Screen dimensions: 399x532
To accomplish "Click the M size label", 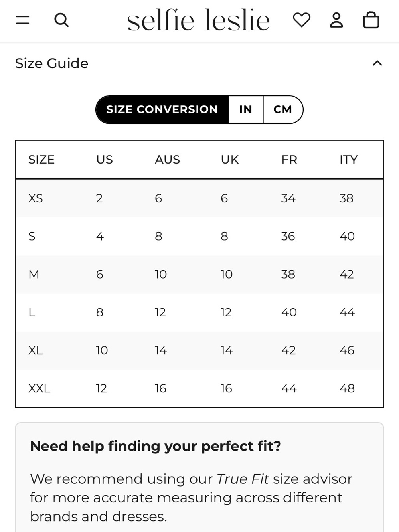I will (x=34, y=274).
